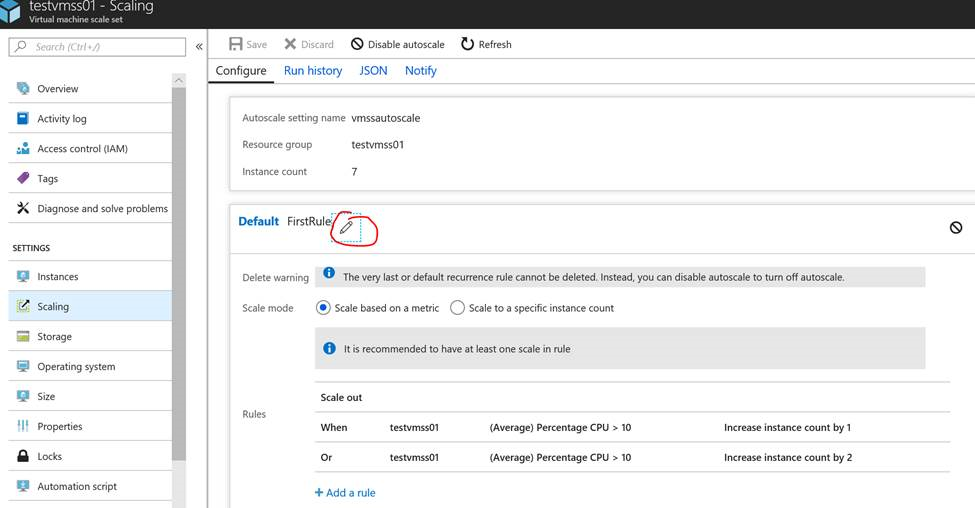This screenshot has width=975, height=508.
Task: Click the Locks padlock icon
Action: pos(23,456)
